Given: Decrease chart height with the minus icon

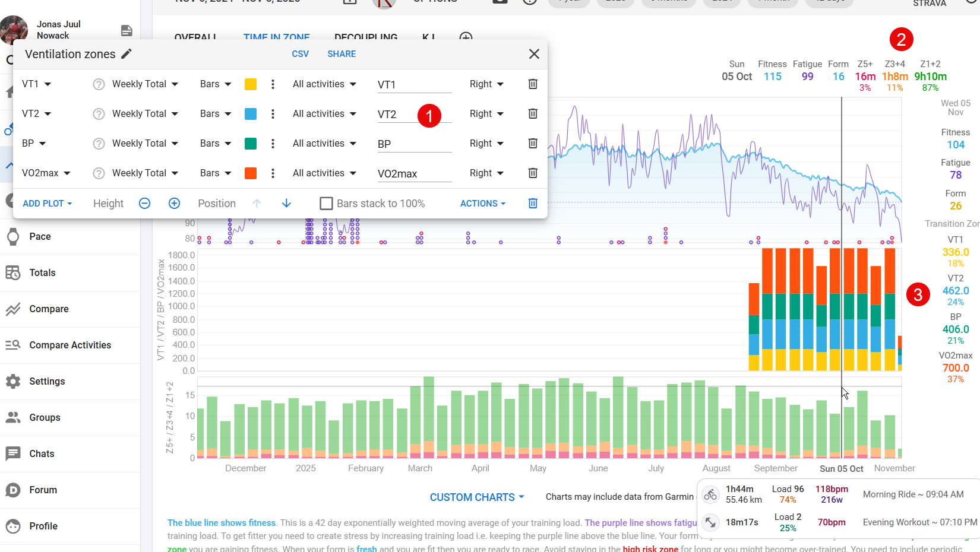Looking at the screenshot, I should pyautogui.click(x=144, y=204).
